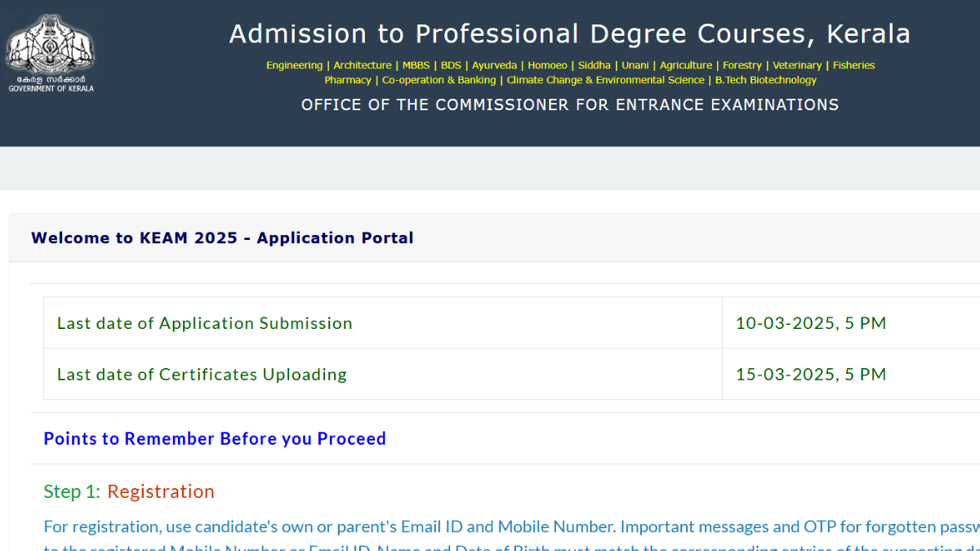Select the Ayurveda course text
This screenshot has height=551, width=980.
click(x=494, y=65)
